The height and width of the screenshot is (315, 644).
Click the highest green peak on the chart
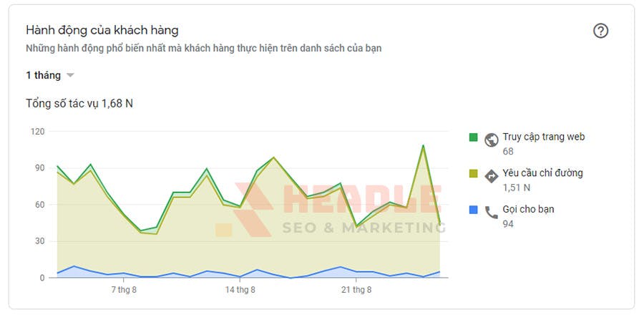click(x=423, y=145)
